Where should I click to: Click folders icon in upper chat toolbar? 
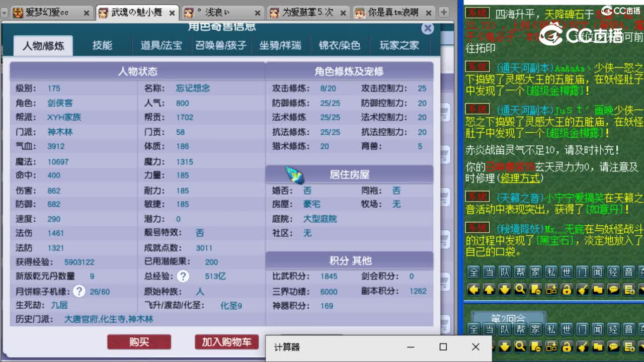pos(598,289)
